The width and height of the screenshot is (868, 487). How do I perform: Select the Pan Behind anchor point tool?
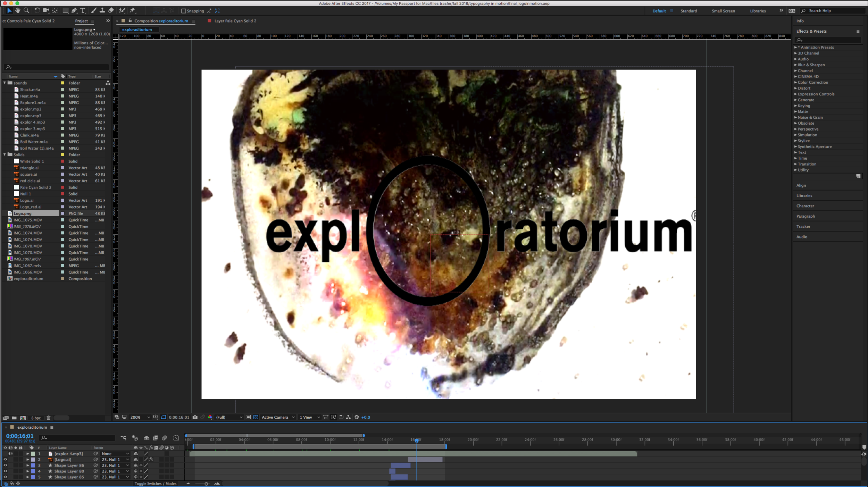click(55, 10)
